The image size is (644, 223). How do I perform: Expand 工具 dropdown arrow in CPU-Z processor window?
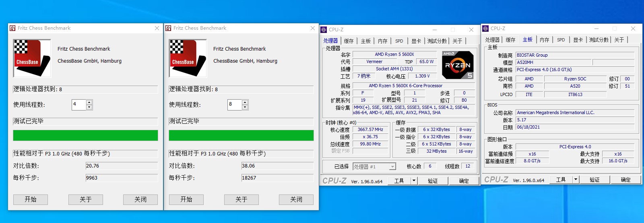point(414,181)
